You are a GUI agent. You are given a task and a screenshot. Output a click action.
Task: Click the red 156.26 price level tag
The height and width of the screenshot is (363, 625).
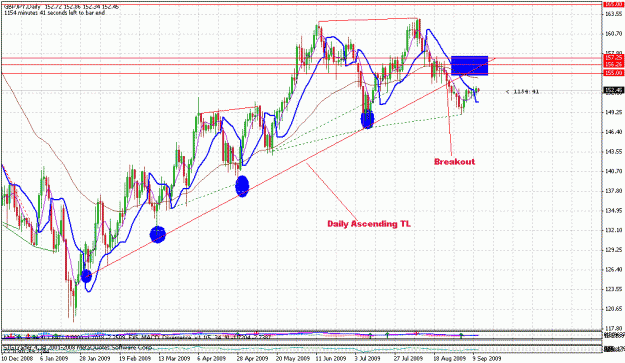click(x=613, y=64)
